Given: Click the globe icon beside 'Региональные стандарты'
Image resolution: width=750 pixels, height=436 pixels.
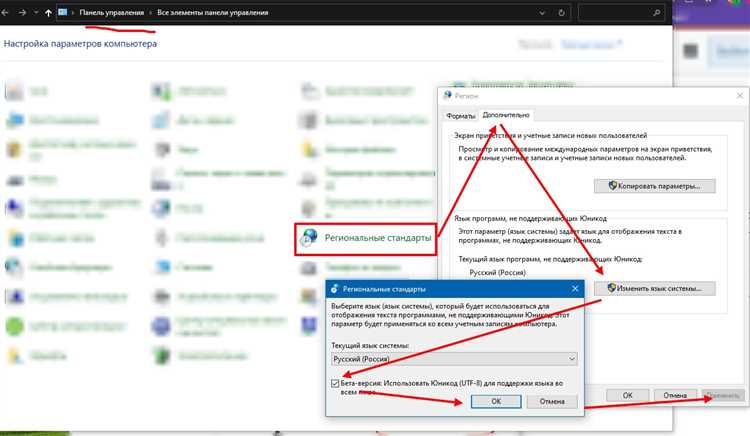Looking at the screenshot, I should (x=309, y=238).
